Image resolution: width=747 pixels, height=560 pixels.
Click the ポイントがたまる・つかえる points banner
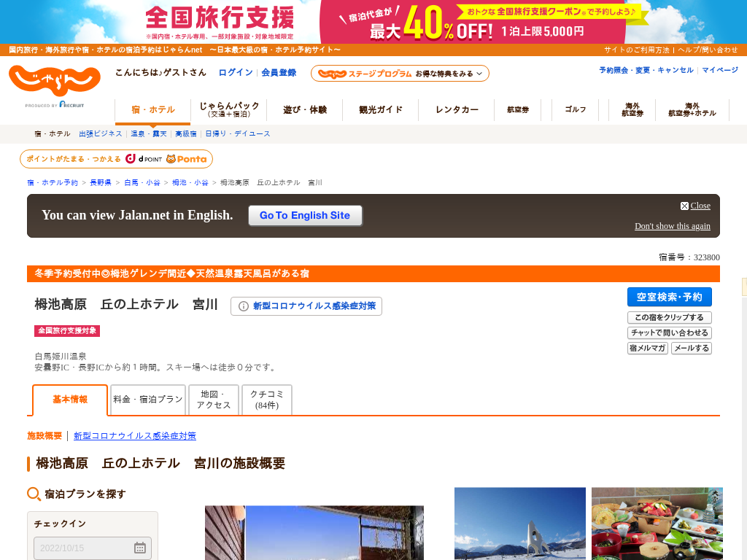click(x=116, y=159)
